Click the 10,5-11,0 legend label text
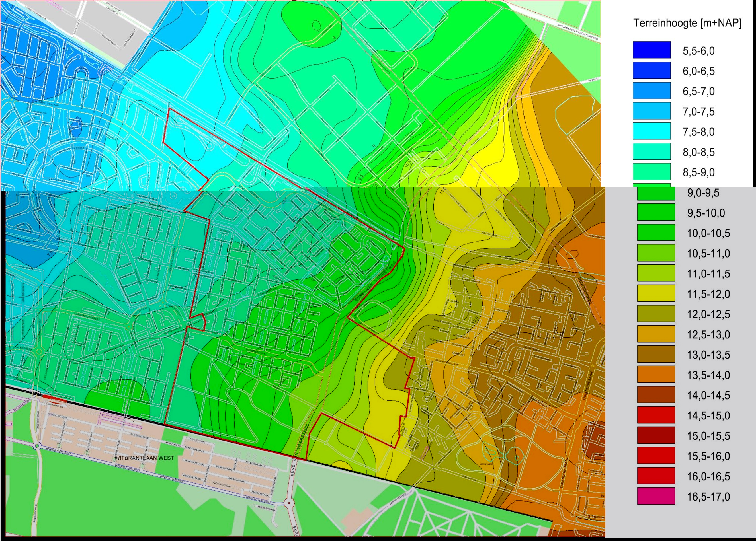Screen dimensions: 756x541 click(x=708, y=254)
